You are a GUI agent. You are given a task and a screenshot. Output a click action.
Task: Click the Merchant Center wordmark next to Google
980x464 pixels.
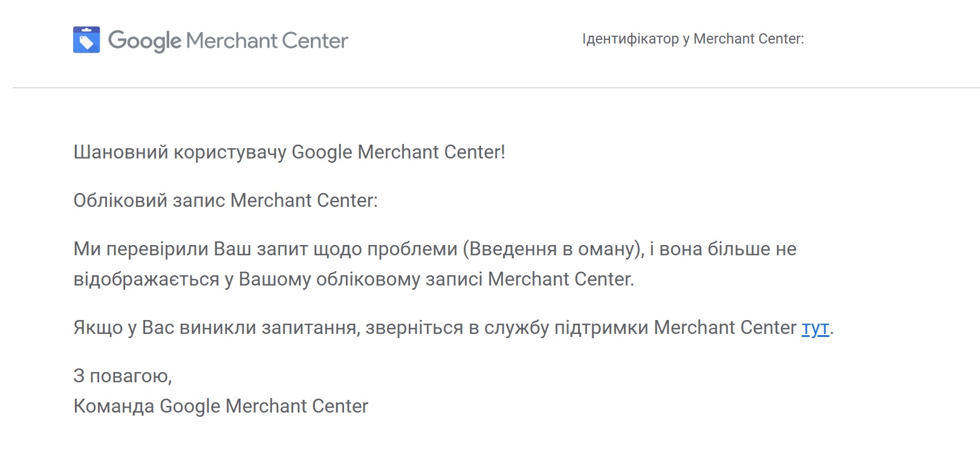click(267, 41)
